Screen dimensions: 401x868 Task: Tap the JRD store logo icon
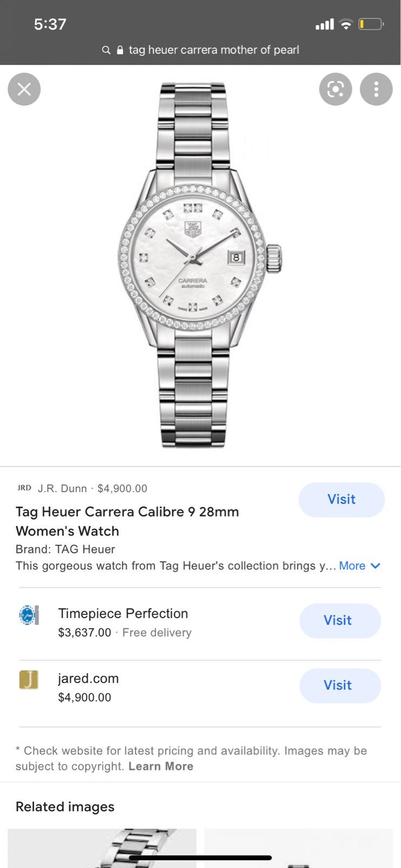tap(24, 488)
